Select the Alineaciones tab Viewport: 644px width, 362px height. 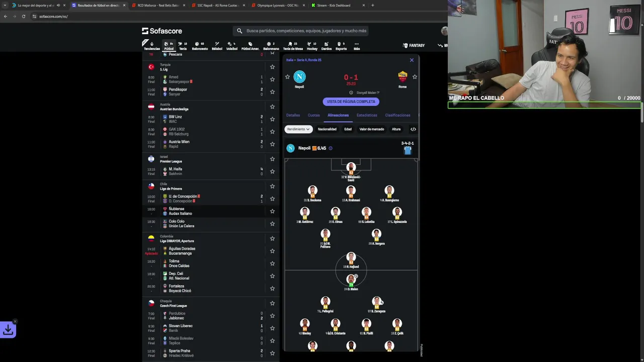tap(338, 115)
